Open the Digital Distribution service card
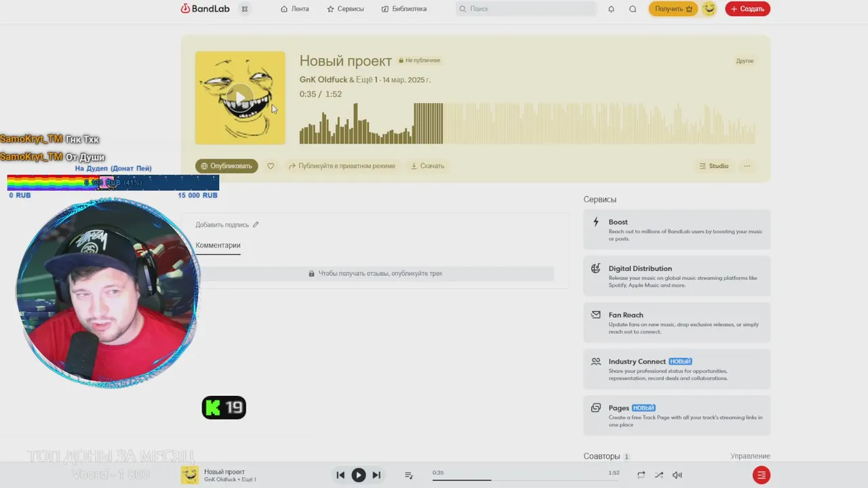This screenshot has height=488, width=868. coord(677,277)
